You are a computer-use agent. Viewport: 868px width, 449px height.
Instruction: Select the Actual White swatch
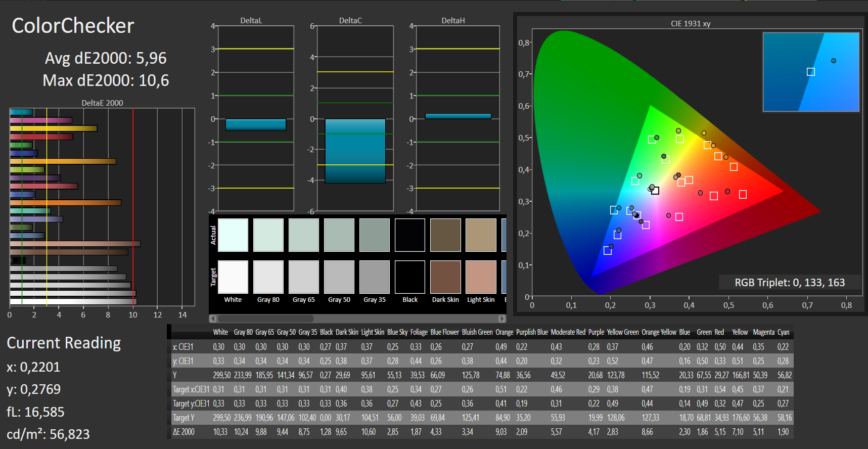click(233, 235)
